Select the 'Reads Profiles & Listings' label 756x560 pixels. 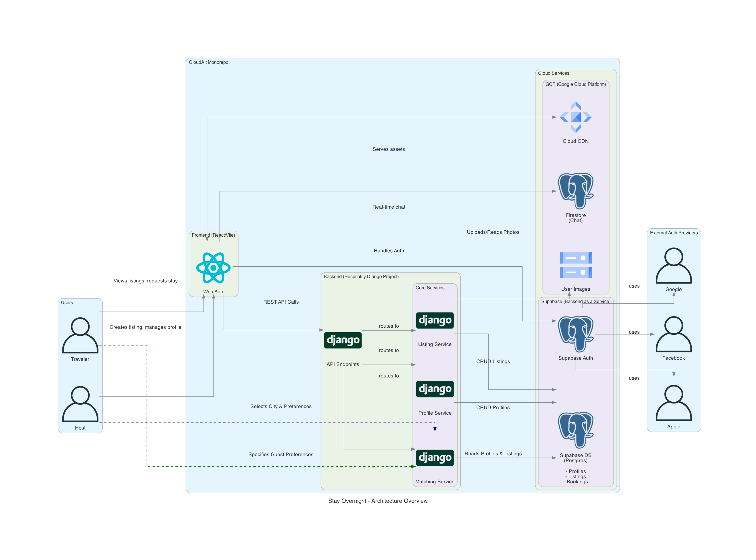(493, 454)
